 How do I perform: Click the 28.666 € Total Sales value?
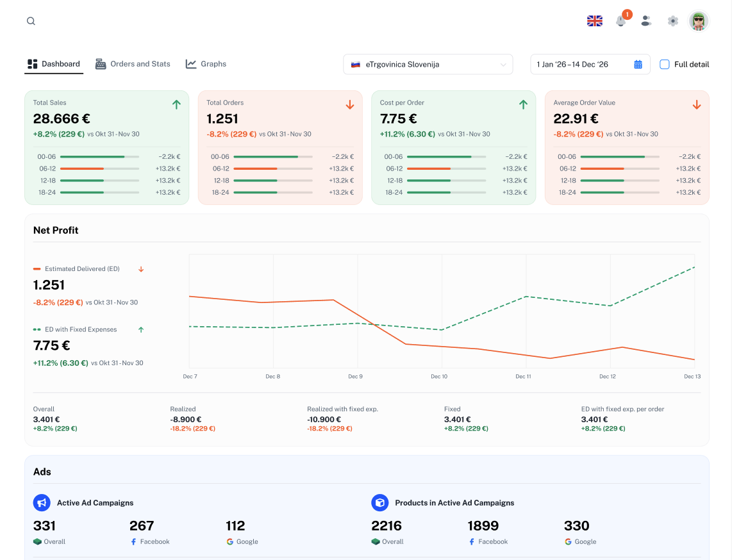point(62,119)
